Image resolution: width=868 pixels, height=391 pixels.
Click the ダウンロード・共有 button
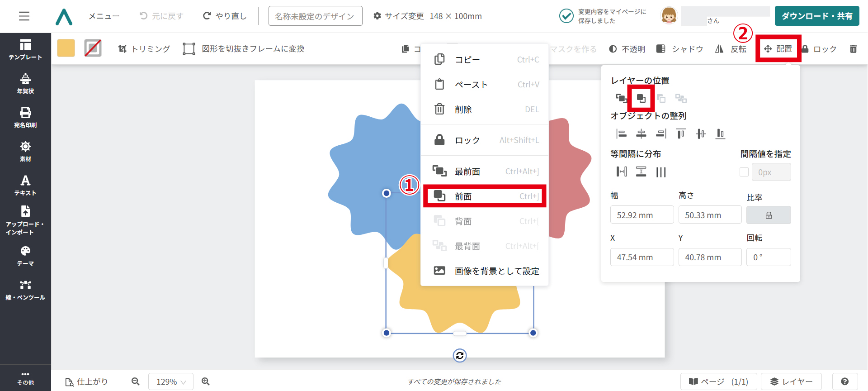[816, 16]
